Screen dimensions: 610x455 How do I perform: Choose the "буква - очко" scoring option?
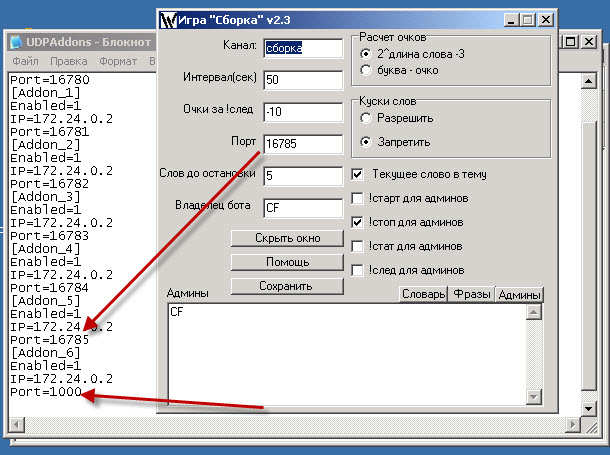[366, 71]
